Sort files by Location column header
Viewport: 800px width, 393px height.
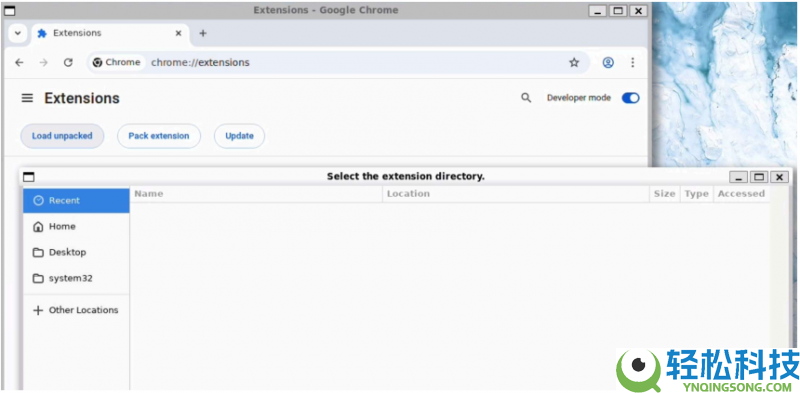point(516,194)
